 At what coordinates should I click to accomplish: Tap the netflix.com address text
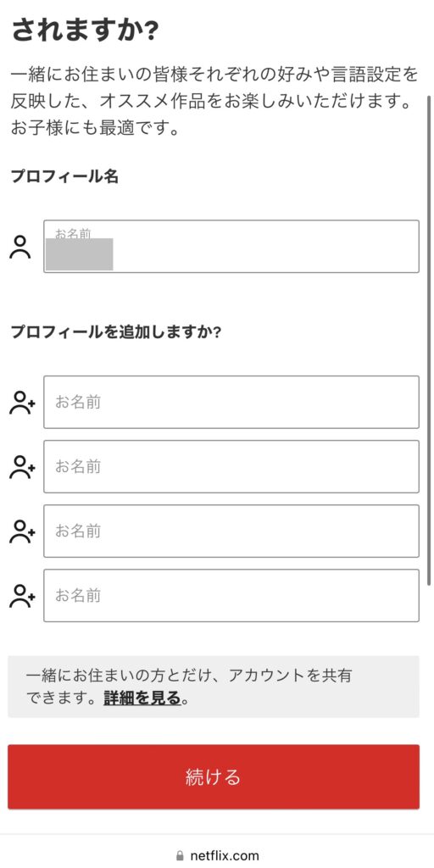pos(224,855)
